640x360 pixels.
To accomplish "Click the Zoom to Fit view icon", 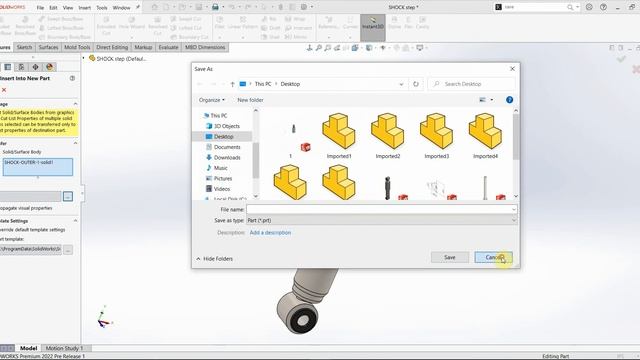I will 319,48.
